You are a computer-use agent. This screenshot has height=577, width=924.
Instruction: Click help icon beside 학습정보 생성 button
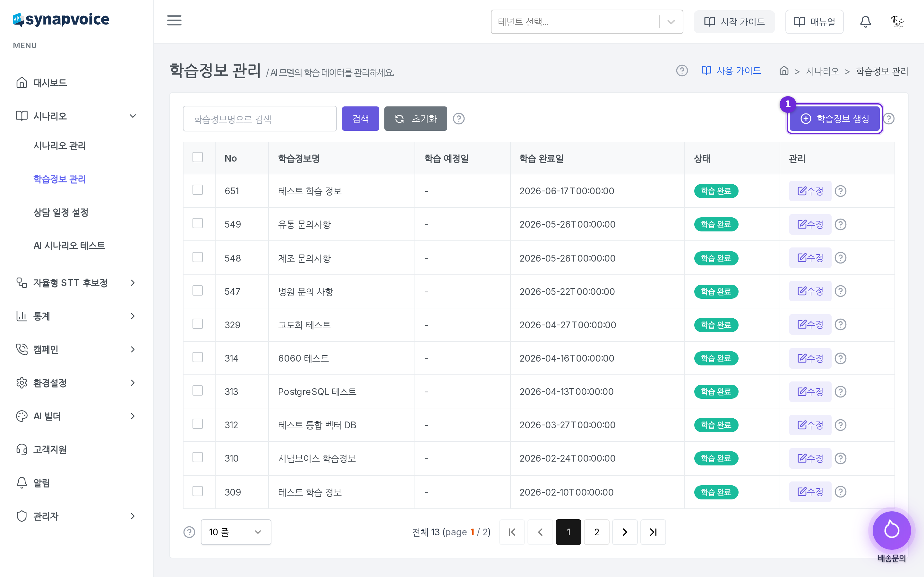click(x=889, y=119)
